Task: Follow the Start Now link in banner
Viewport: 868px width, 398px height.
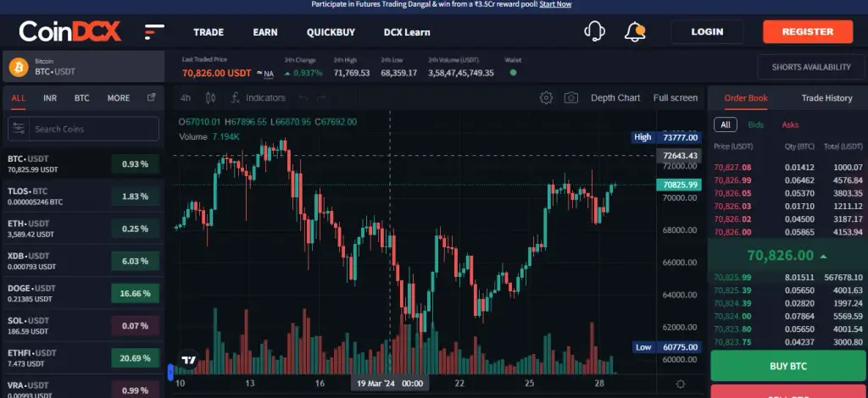Action: pos(555,4)
